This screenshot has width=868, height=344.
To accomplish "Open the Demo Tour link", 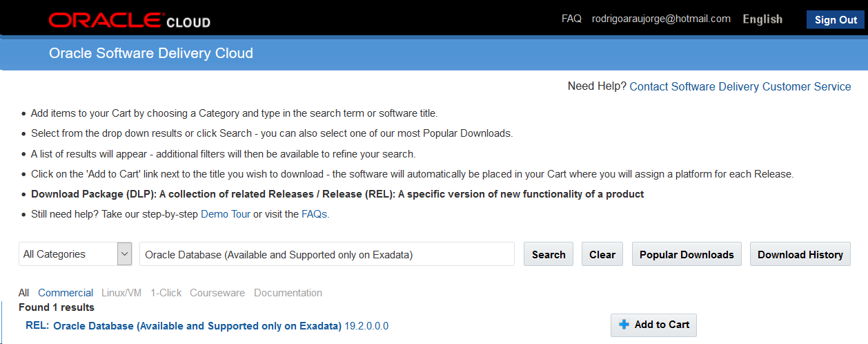I will click(226, 214).
